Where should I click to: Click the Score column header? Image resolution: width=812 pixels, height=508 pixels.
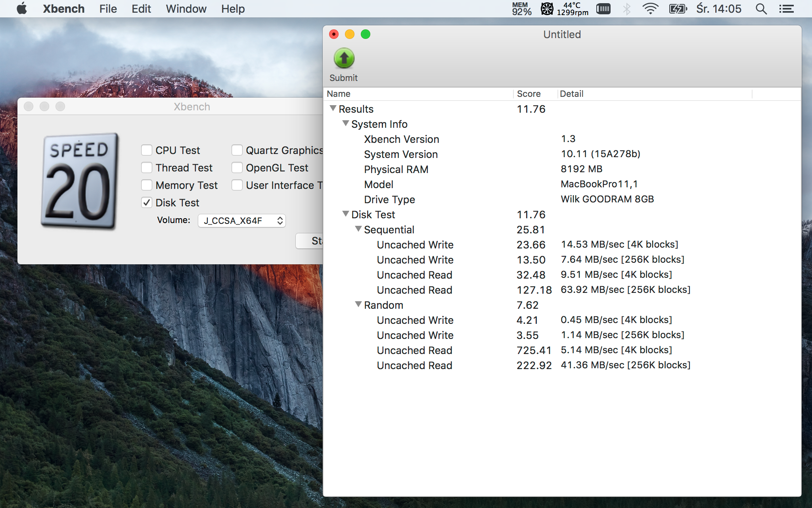(535, 94)
